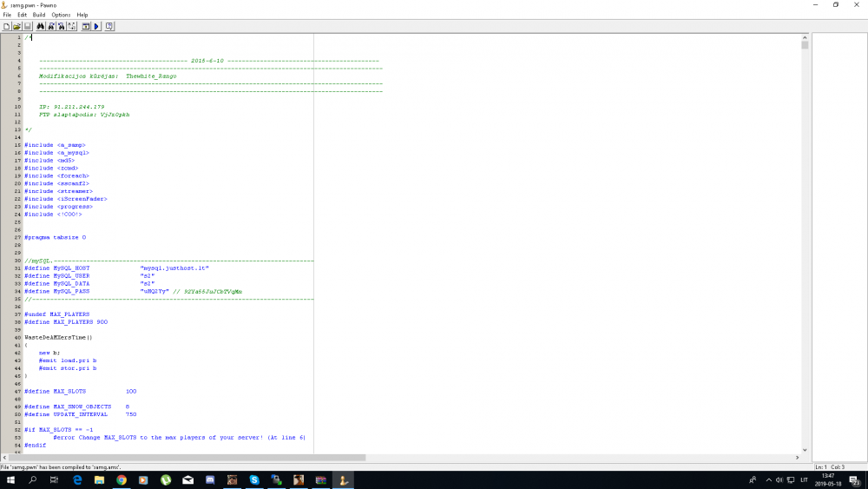The height and width of the screenshot is (489, 868).
Task: Click '#define UPDATE_INTERVAL 750' line
Action: [80, 414]
